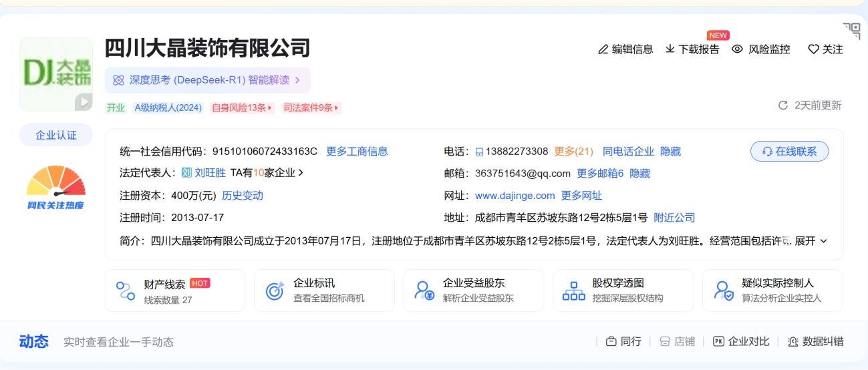Expand 司法案件9条 tag

[x=311, y=108]
